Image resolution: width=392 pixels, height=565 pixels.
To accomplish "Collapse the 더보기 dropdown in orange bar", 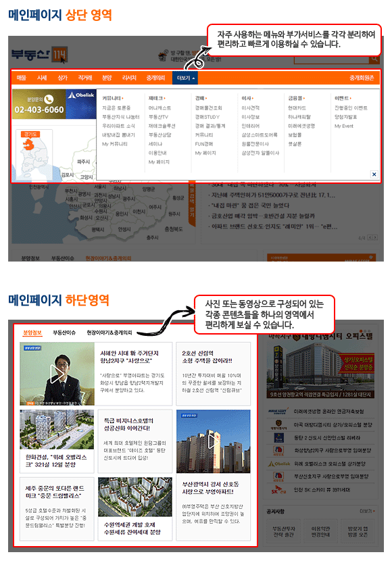I will [185, 78].
